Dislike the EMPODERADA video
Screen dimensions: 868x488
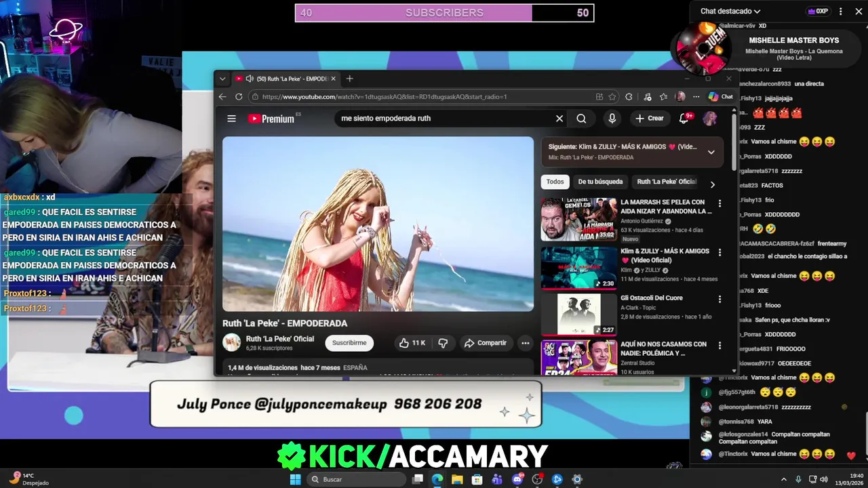pos(443,343)
